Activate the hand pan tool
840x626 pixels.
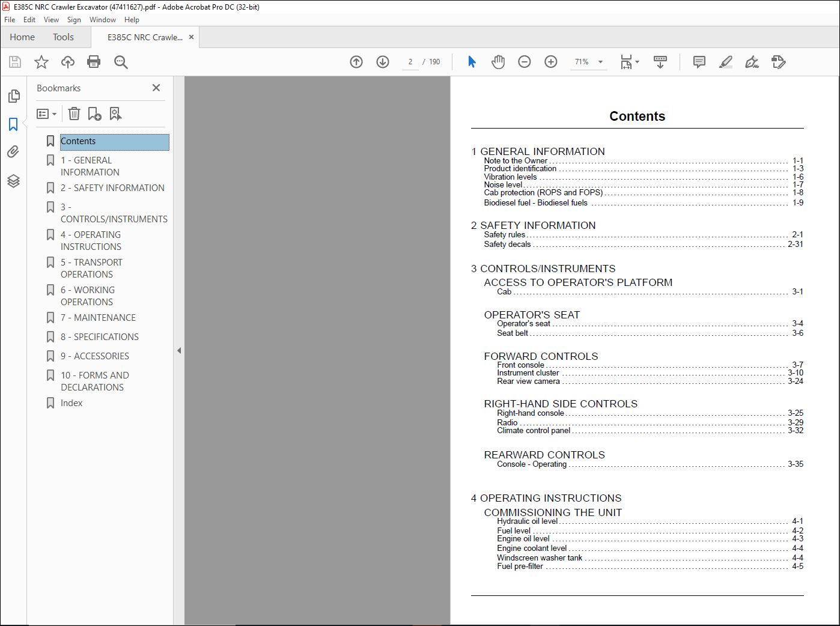pyautogui.click(x=498, y=62)
